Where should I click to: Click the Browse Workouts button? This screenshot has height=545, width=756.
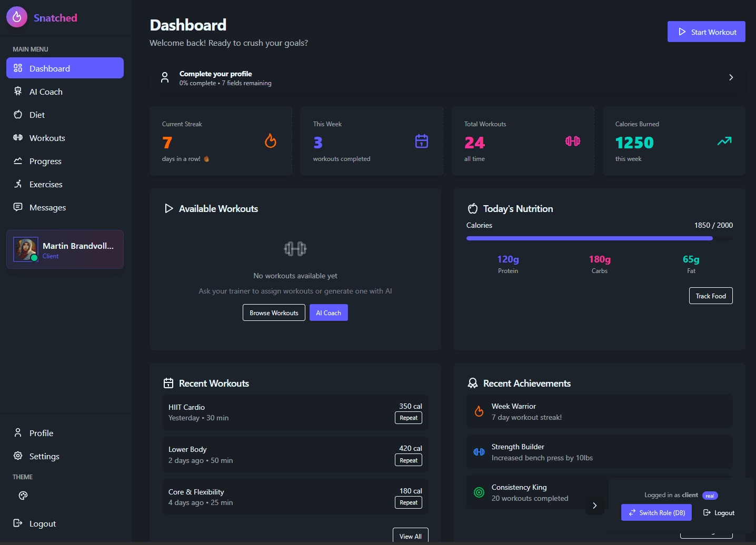point(274,312)
